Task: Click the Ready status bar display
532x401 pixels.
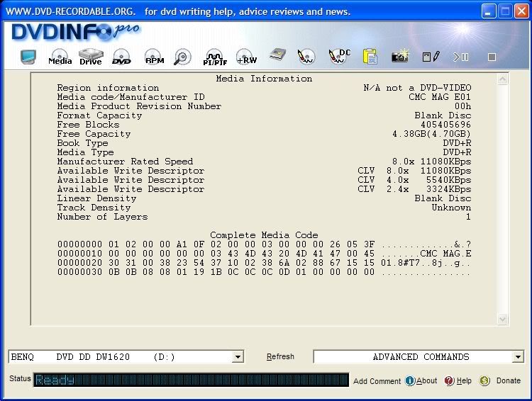Action: coord(191,380)
